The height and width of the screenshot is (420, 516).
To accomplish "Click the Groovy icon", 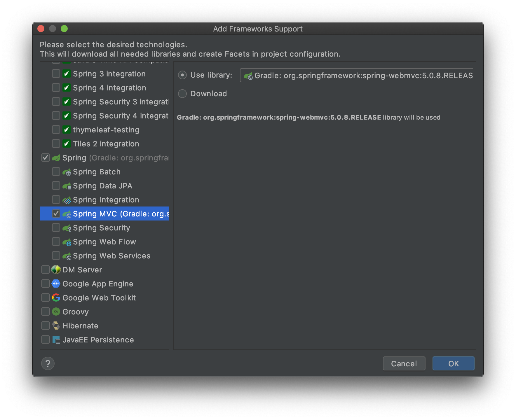I will tap(56, 311).
